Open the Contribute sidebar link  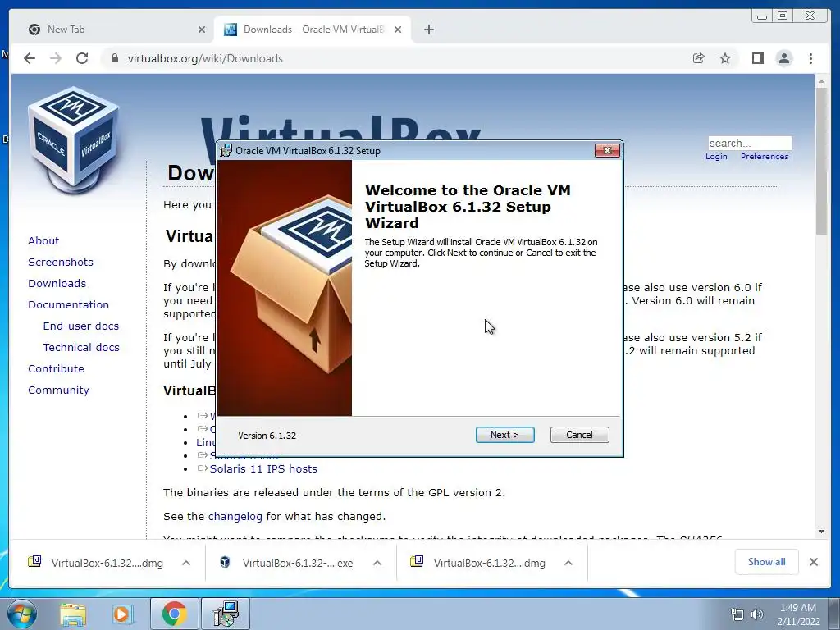point(57,369)
